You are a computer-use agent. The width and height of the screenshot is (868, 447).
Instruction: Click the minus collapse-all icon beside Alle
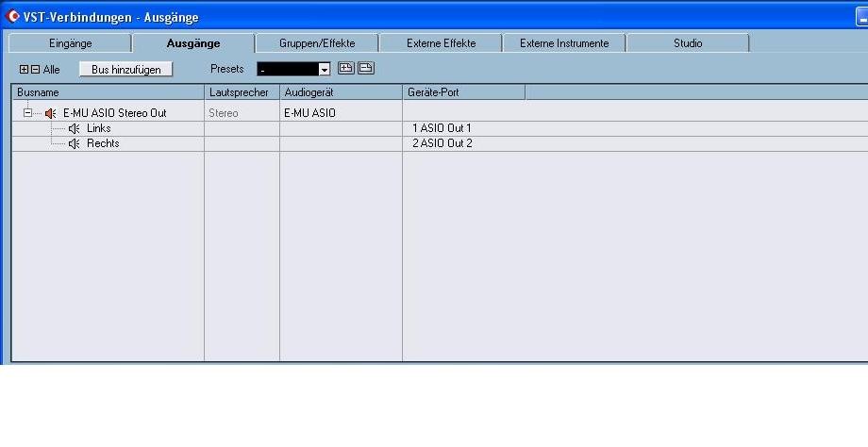tap(36, 70)
